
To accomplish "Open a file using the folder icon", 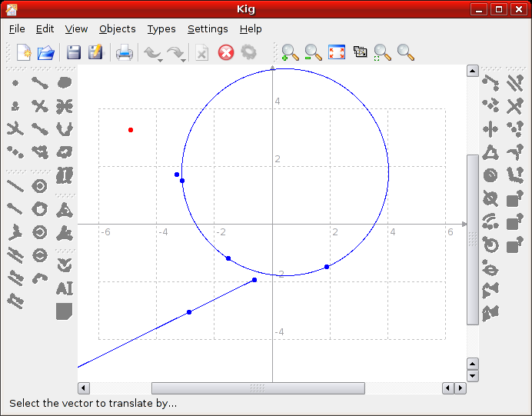I will click(x=46, y=52).
